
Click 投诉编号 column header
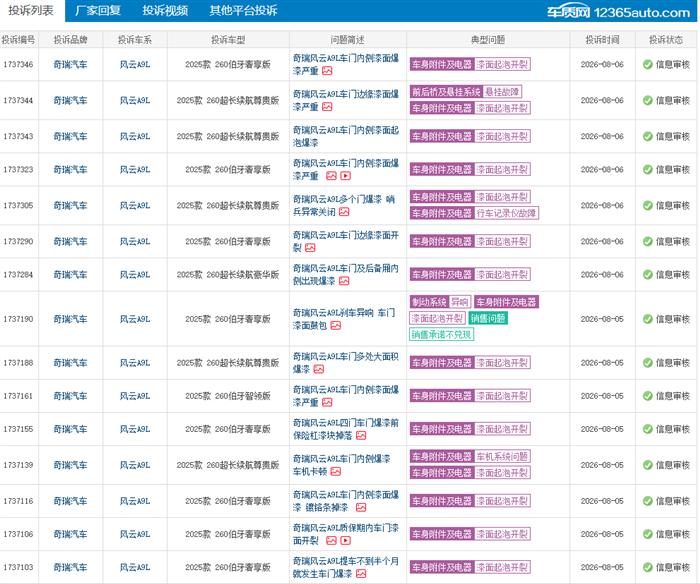pos(18,40)
